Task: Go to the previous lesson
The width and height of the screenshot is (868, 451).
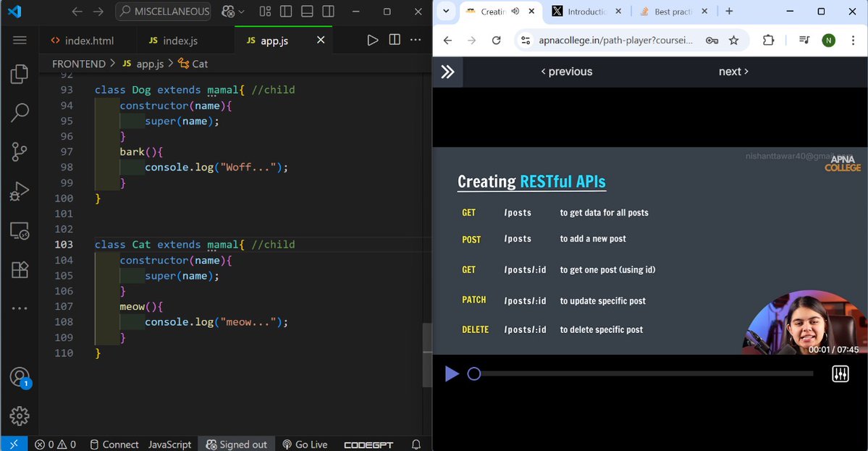Action: tap(567, 72)
